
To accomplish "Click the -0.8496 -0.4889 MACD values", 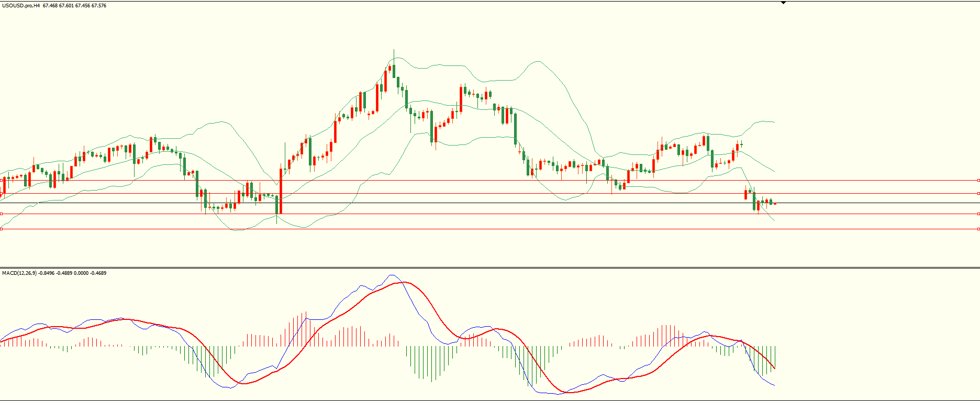I will click(55, 273).
